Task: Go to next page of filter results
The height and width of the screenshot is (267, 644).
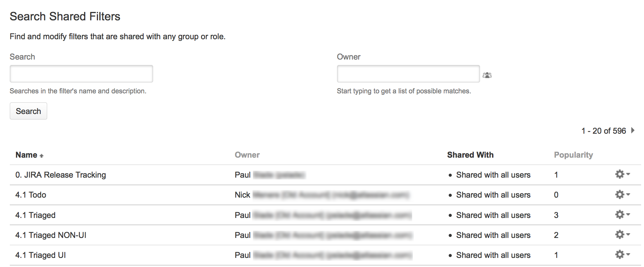Action: 633,130
